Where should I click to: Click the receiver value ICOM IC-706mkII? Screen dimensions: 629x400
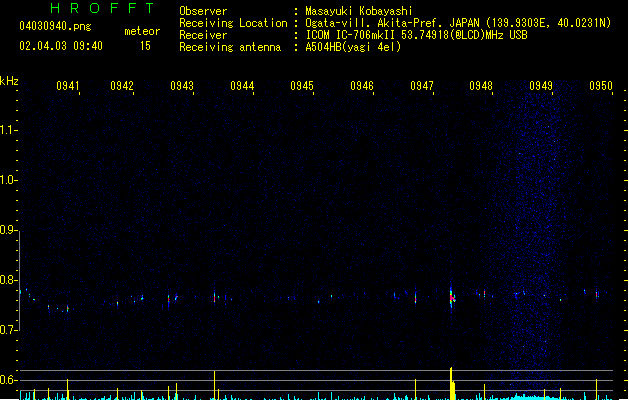click(x=351, y=35)
